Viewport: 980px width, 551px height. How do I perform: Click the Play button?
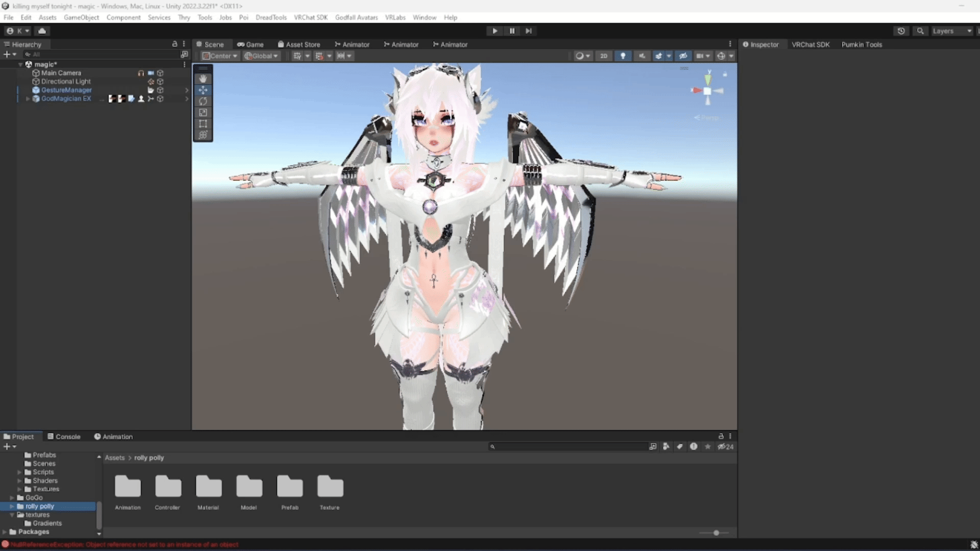(495, 31)
